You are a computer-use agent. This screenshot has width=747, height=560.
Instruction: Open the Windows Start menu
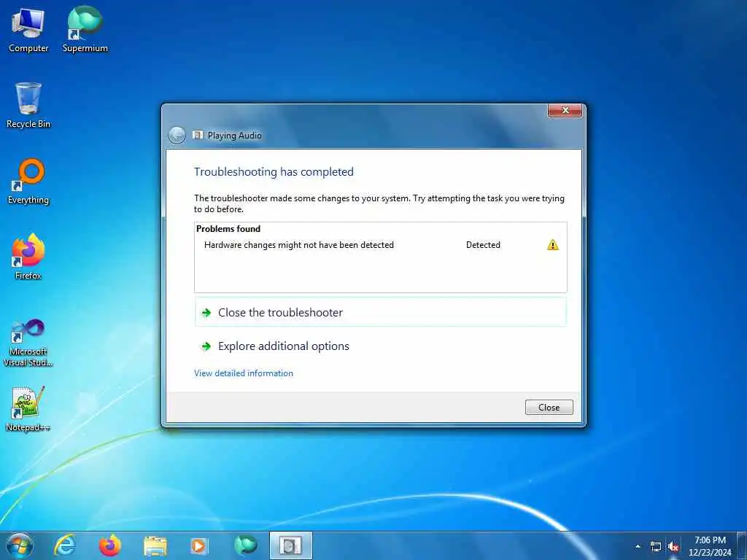[20, 545]
